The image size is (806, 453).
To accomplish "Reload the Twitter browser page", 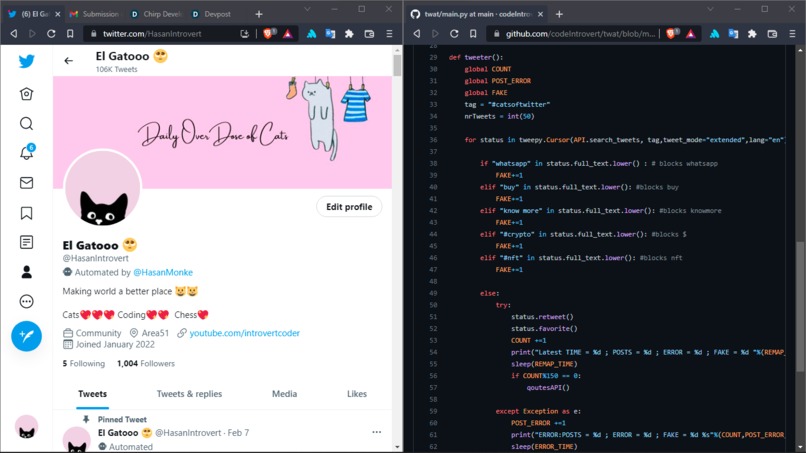I will (51, 33).
